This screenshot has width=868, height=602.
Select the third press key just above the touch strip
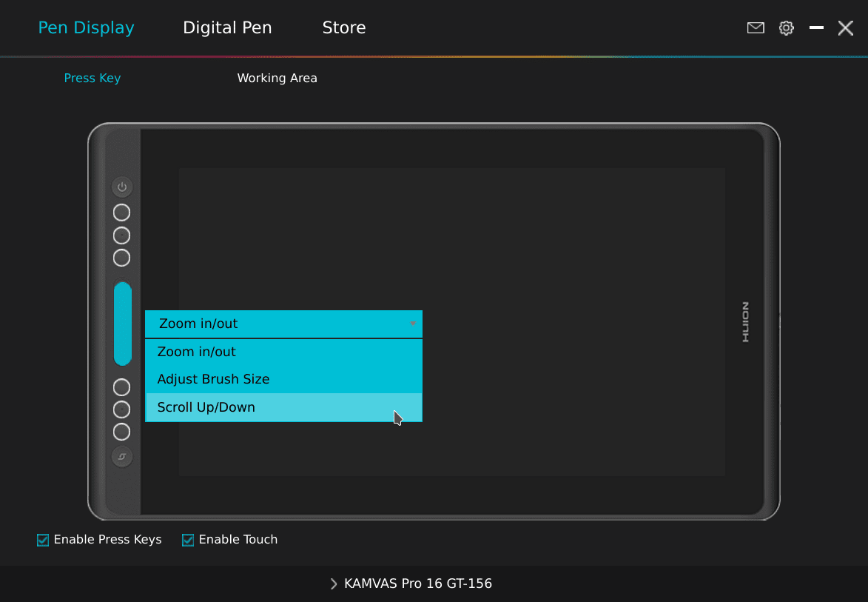click(122, 258)
